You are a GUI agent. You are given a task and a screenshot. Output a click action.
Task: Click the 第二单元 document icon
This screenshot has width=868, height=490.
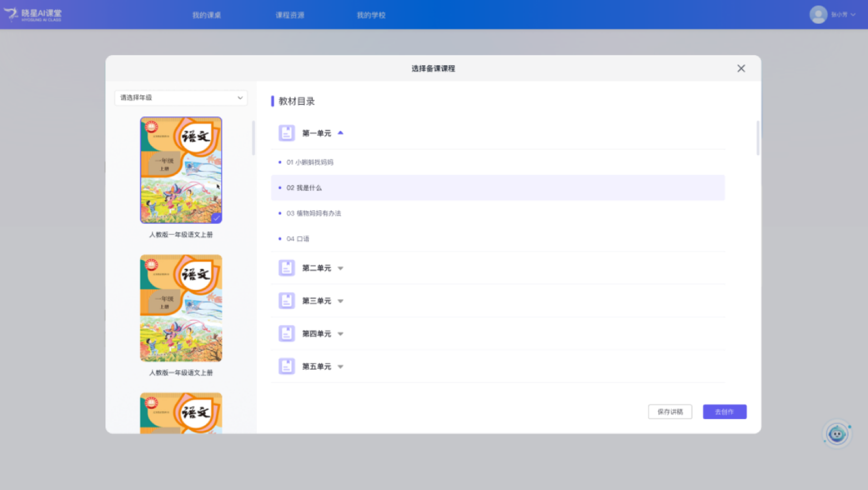click(x=287, y=268)
